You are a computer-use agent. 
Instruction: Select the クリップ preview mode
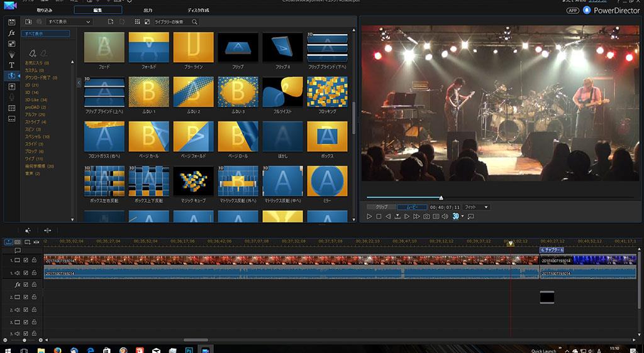pos(382,207)
